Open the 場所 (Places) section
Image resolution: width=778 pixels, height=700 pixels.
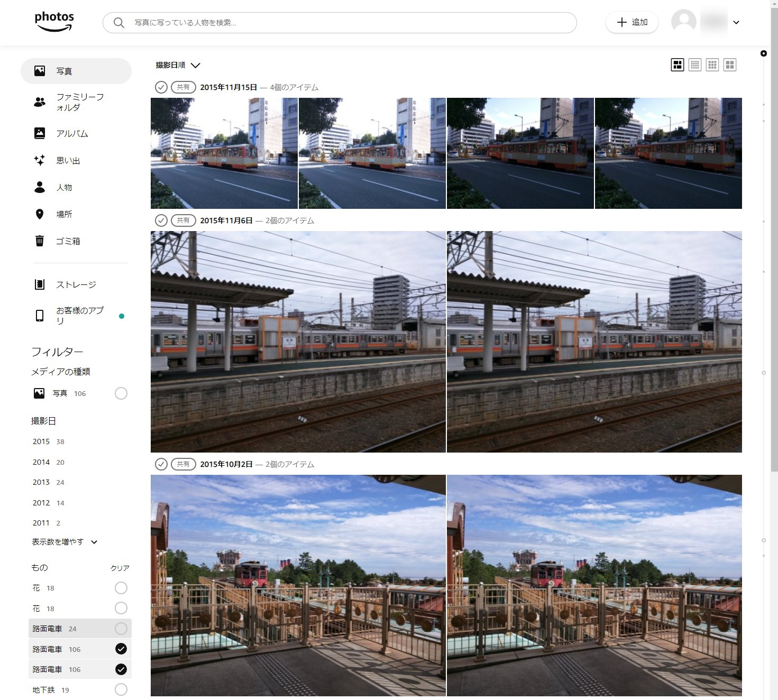click(65, 214)
